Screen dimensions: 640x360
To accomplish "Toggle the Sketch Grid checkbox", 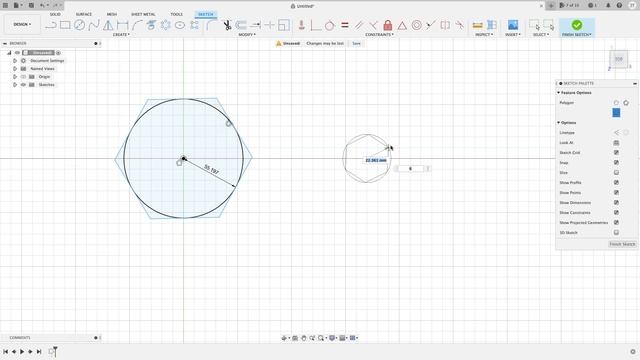I will click(x=616, y=153).
